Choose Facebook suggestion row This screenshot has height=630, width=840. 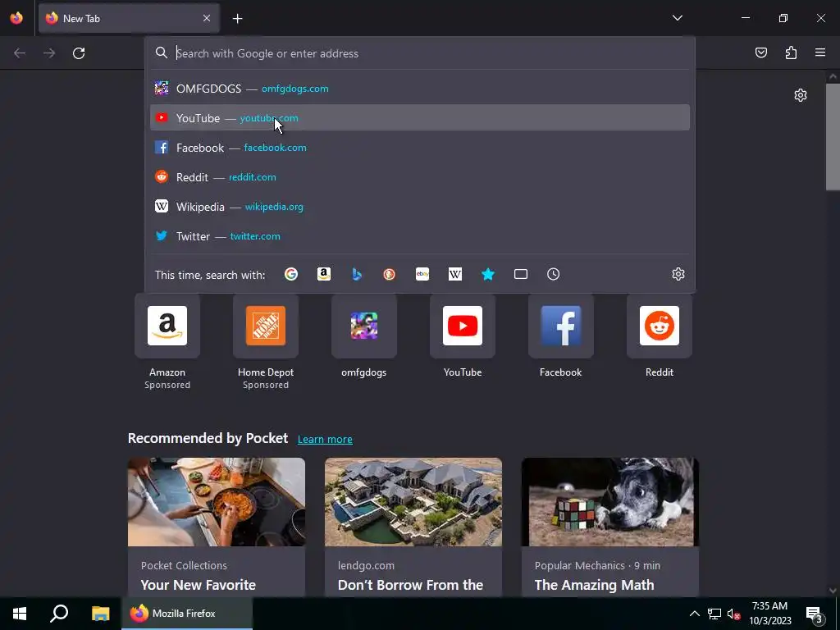[x=420, y=148]
